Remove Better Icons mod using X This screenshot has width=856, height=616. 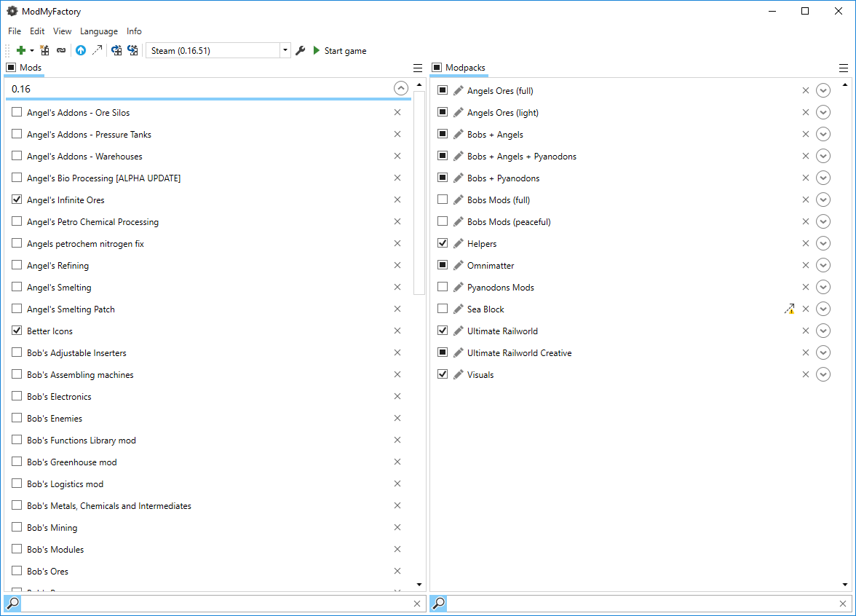click(397, 331)
